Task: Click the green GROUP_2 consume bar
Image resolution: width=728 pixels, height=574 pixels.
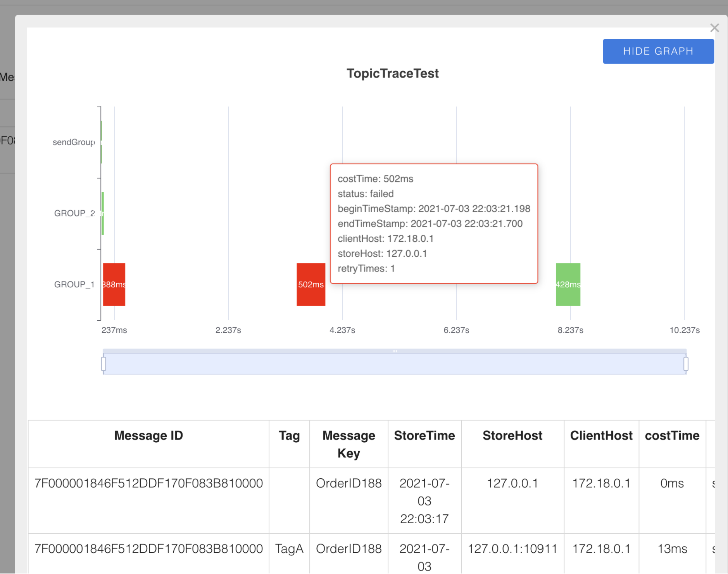Action: tap(103, 213)
